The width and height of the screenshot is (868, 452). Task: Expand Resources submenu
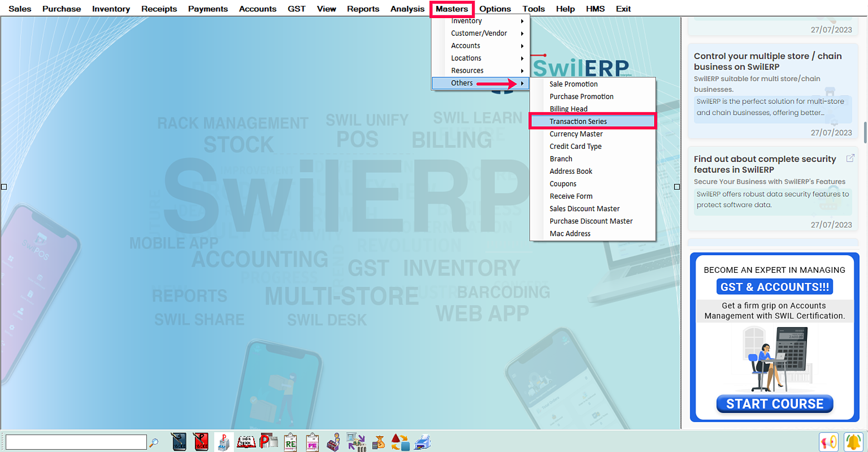pyautogui.click(x=481, y=71)
